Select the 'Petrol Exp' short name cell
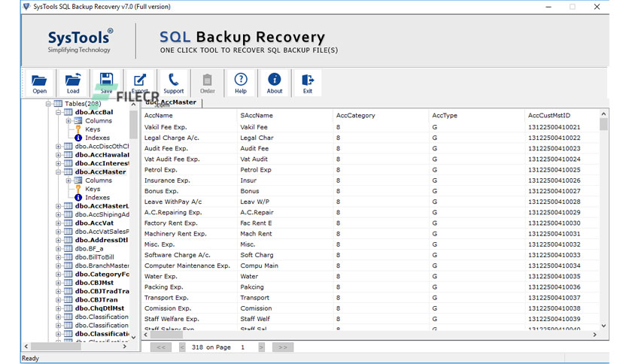Screen dimensions: 629x364 [x=256, y=169]
